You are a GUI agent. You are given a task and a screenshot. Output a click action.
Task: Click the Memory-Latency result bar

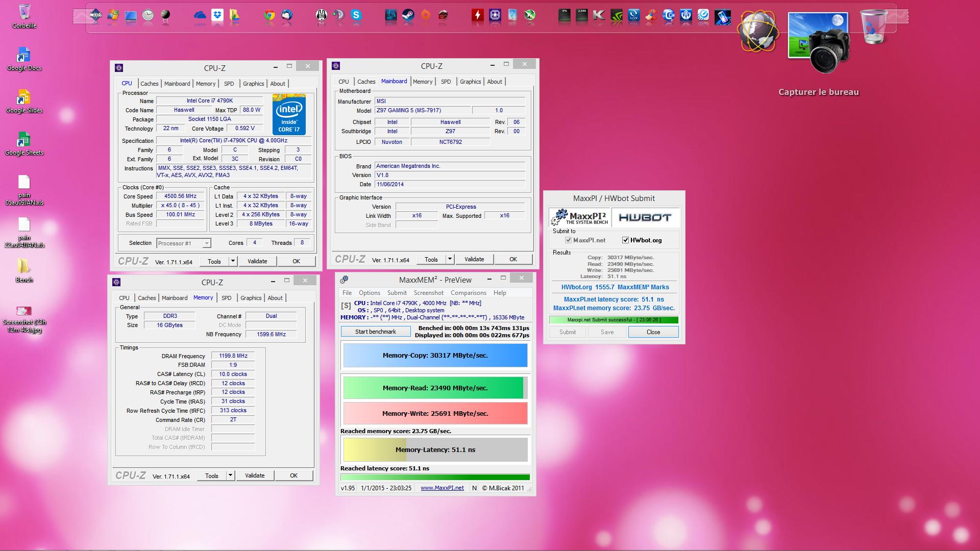[435, 450]
